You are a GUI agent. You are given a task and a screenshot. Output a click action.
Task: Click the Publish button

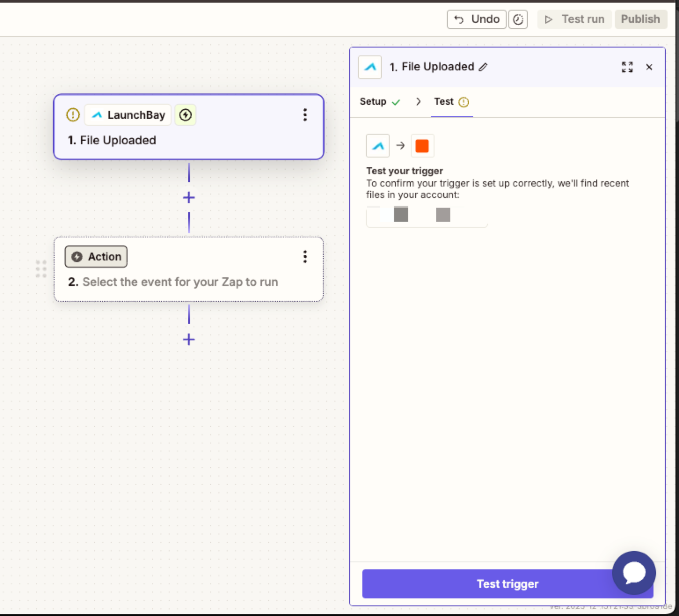(641, 19)
